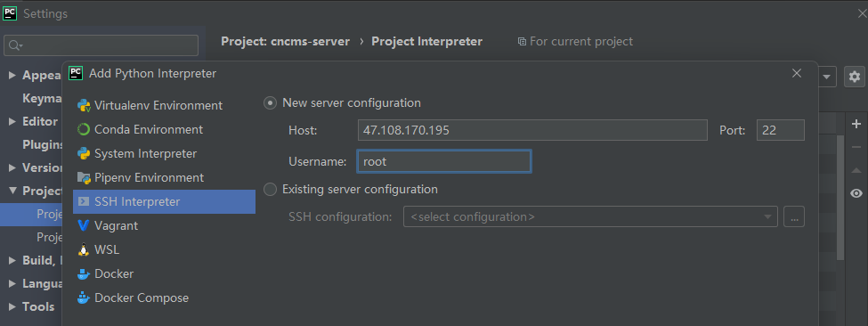
Task: Click the Docker Compose whale icon
Action: point(84,297)
